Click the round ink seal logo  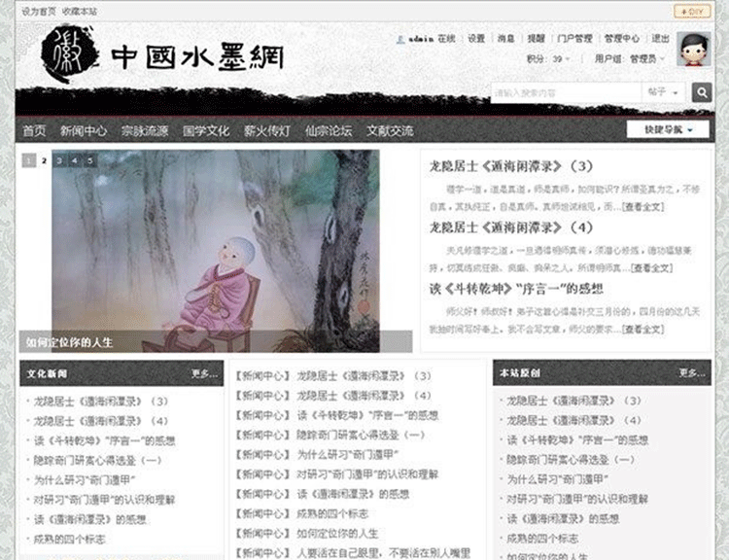69,53
